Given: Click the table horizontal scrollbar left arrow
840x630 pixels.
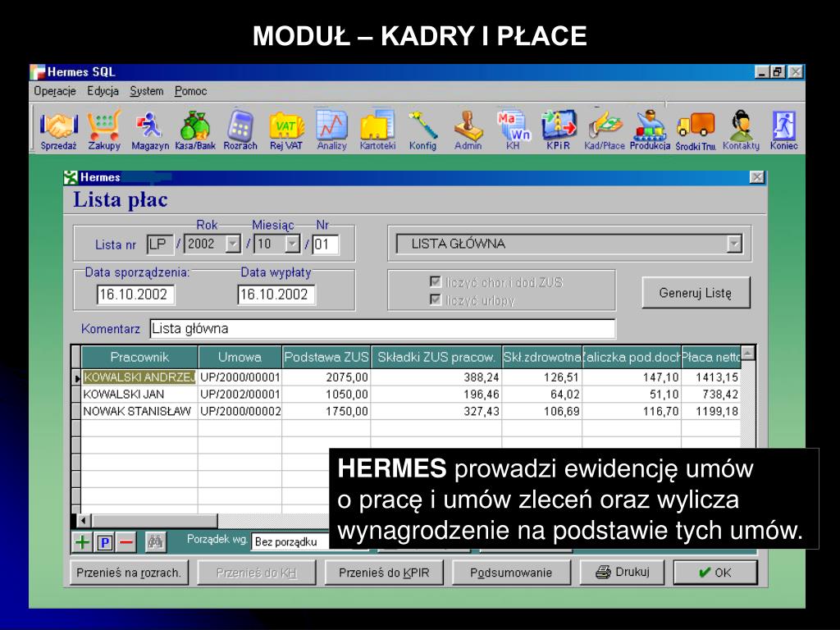Looking at the screenshot, I should [x=83, y=521].
